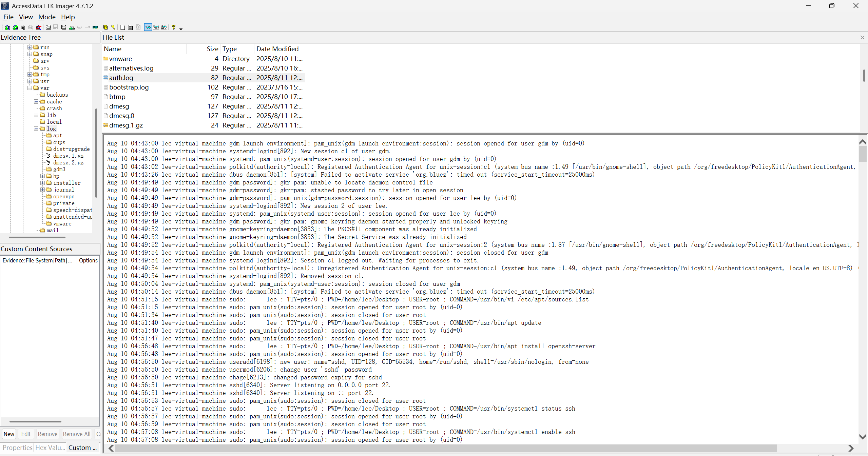Click the question mark help icon

point(174,27)
